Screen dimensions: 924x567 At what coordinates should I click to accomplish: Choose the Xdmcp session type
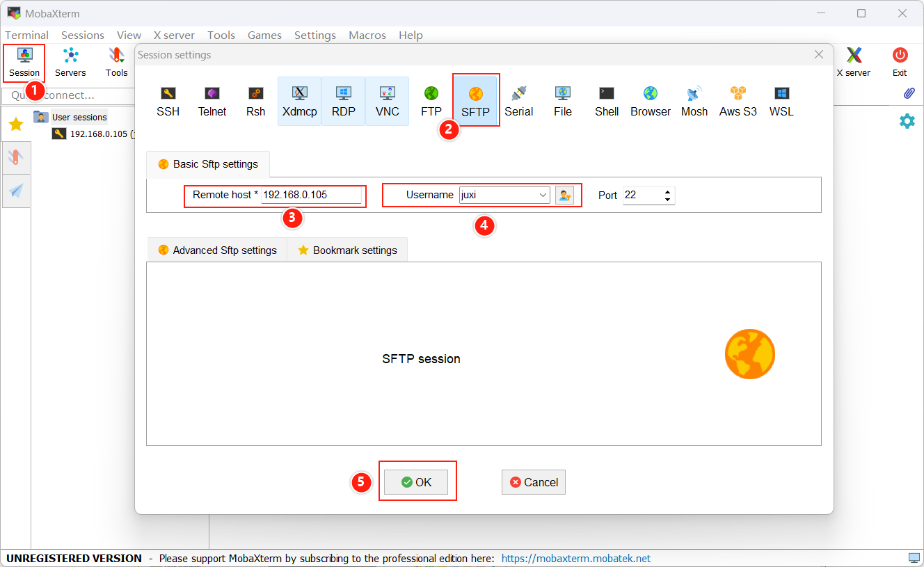pos(300,102)
